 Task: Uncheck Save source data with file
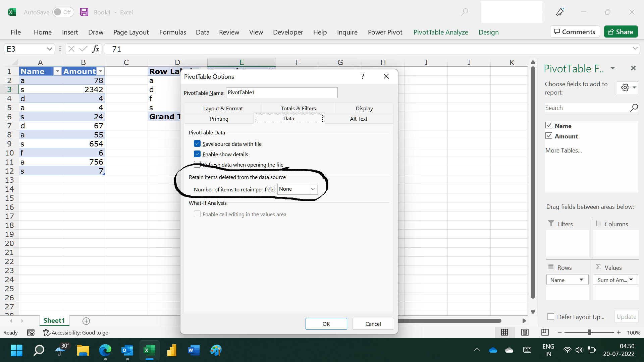coord(197,144)
